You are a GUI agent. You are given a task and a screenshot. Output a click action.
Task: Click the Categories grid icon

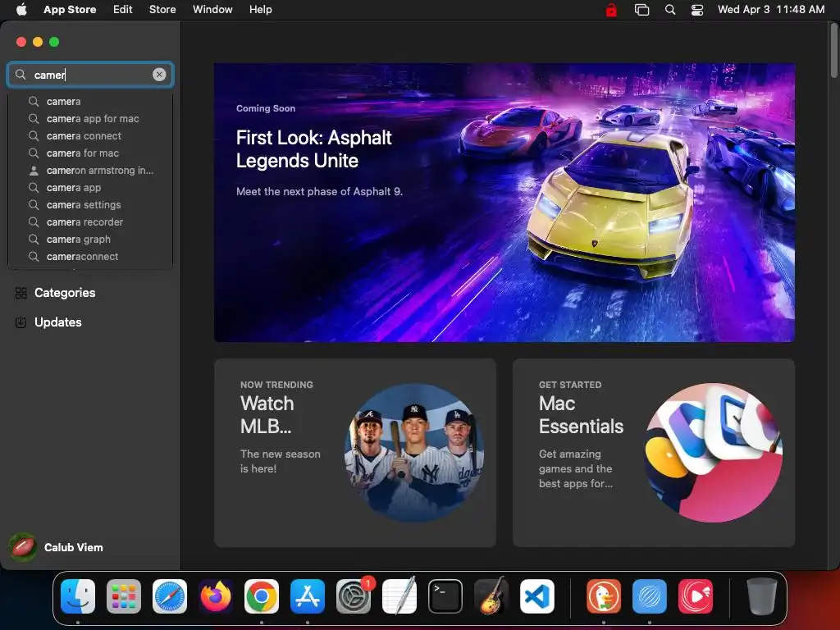(x=21, y=293)
